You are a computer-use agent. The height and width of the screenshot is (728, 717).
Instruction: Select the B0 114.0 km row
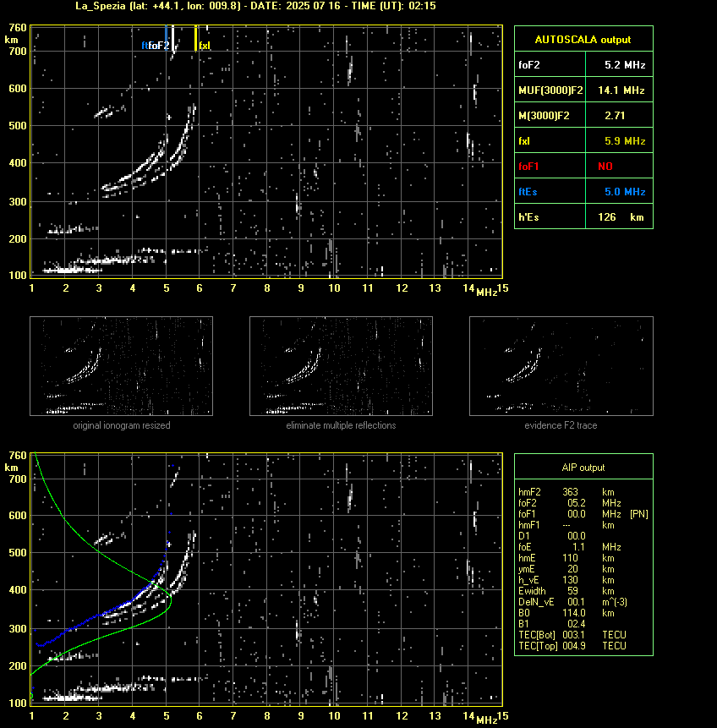[566, 613]
